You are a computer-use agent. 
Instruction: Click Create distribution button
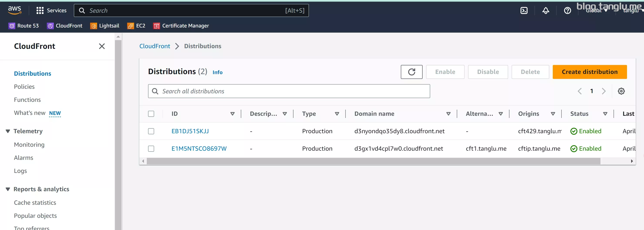click(x=590, y=72)
